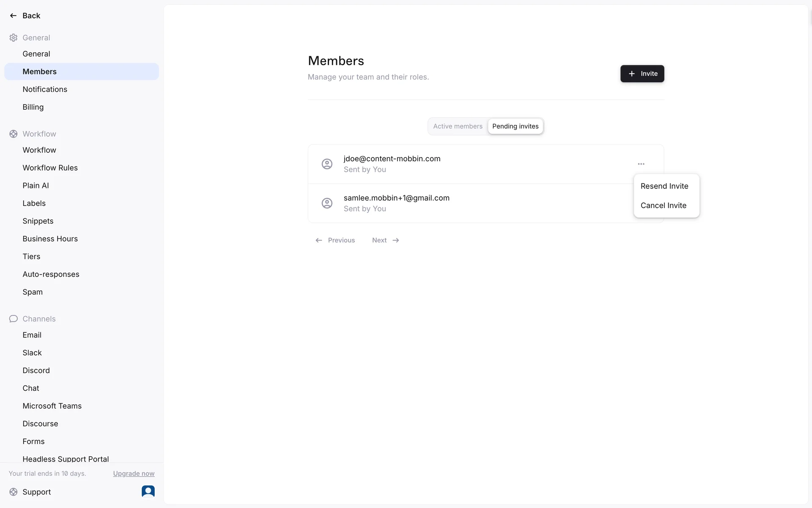Open the Billing settings page
This screenshot has height=508, width=812.
click(33, 107)
